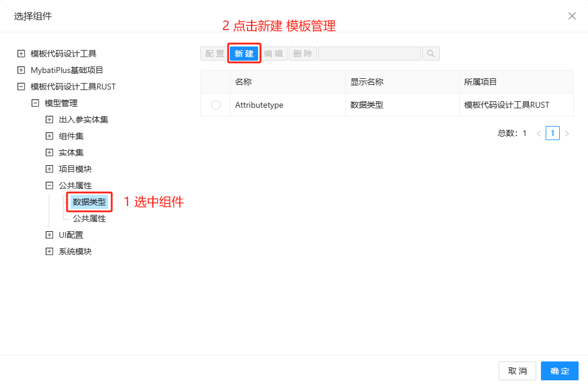The height and width of the screenshot is (385, 588).
Task: Expand the 模板代码设计工具 tree node
Action: pos(21,54)
